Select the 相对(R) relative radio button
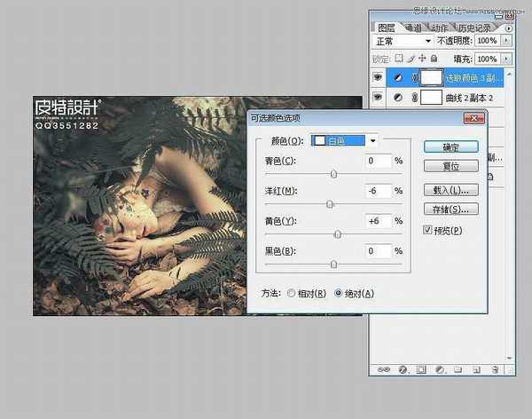 (292, 293)
